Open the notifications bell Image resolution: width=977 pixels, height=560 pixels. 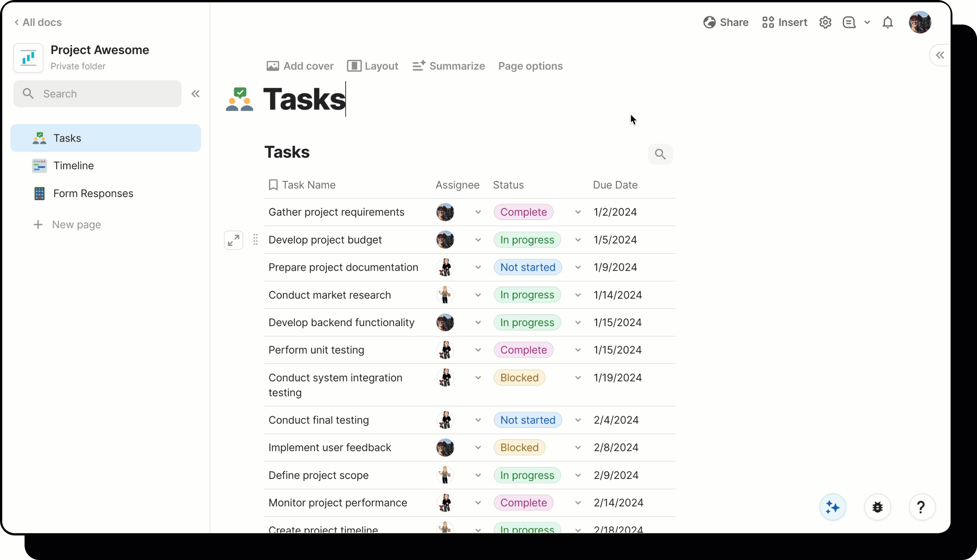(x=887, y=22)
